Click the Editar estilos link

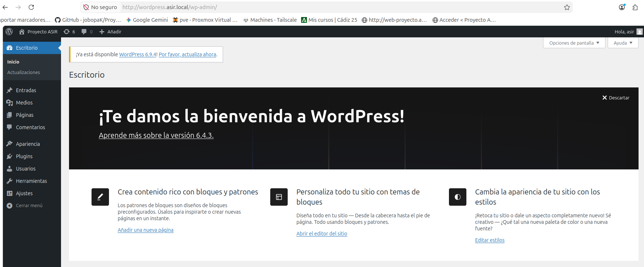tap(490, 240)
